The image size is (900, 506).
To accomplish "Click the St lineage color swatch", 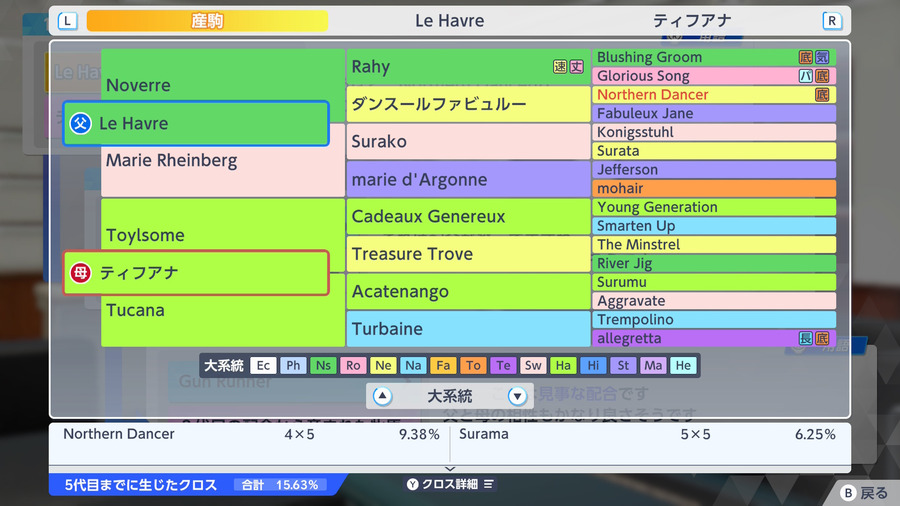I will tap(623, 365).
